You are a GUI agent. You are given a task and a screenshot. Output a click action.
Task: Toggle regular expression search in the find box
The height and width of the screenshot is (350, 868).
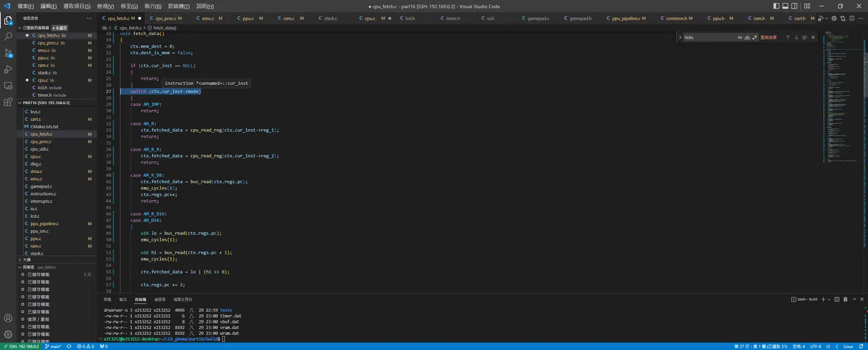tap(755, 37)
